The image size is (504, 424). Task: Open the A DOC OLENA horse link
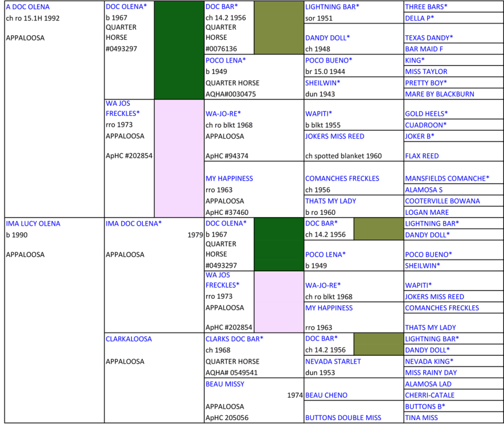(x=27, y=7)
